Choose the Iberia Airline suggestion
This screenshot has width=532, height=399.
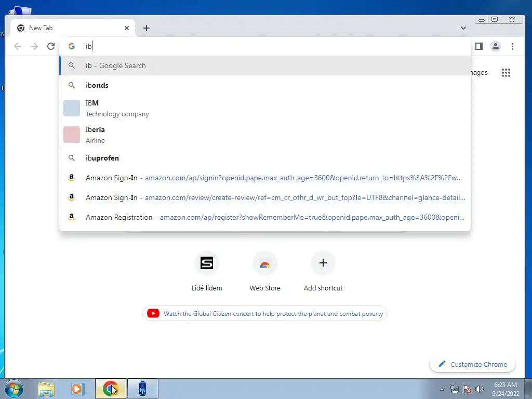pyautogui.click(x=265, y=135)
